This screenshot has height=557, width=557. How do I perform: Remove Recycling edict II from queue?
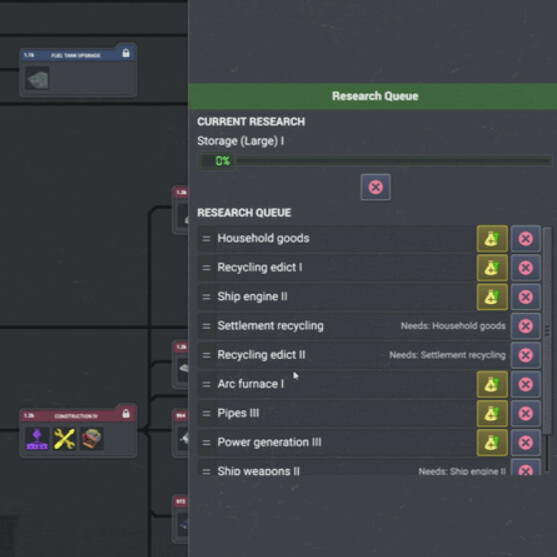click(x=526, y=355)
